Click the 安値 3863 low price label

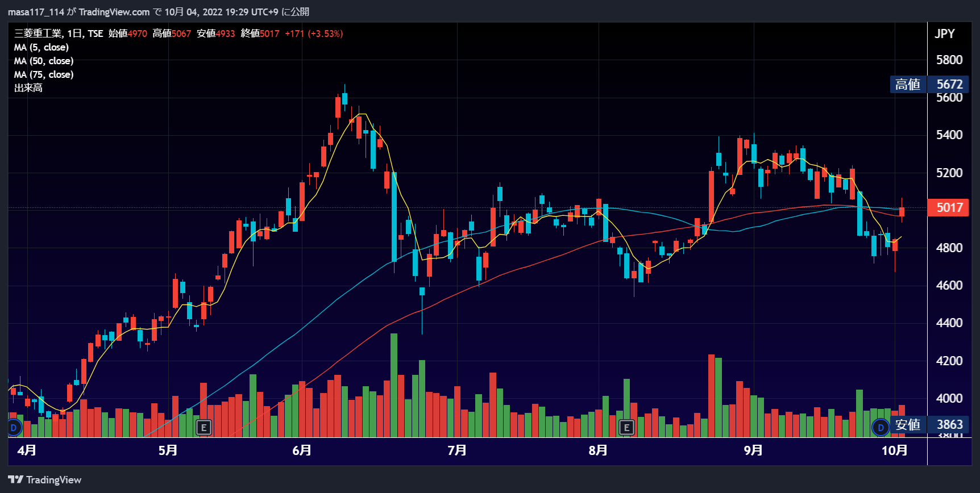929,424
